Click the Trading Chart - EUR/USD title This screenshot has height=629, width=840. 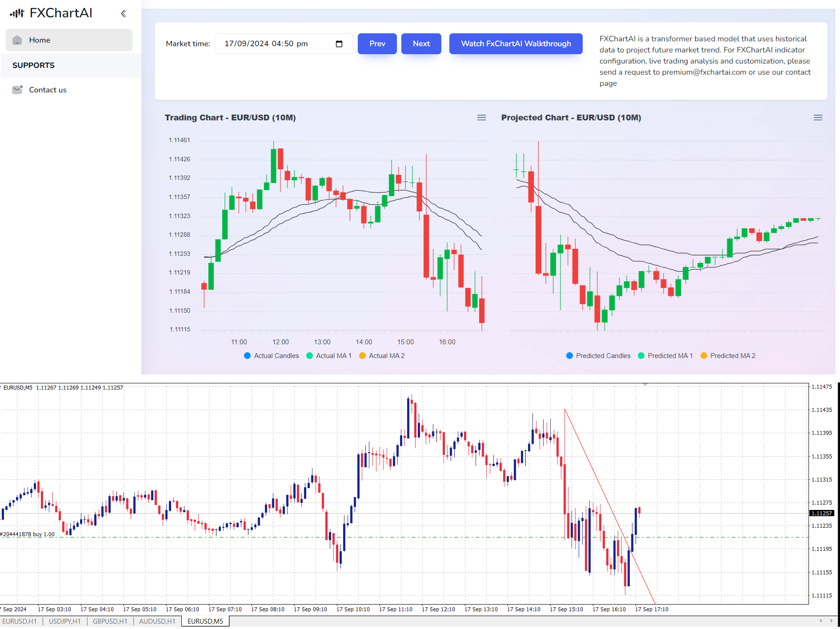(x=230, y=118)
